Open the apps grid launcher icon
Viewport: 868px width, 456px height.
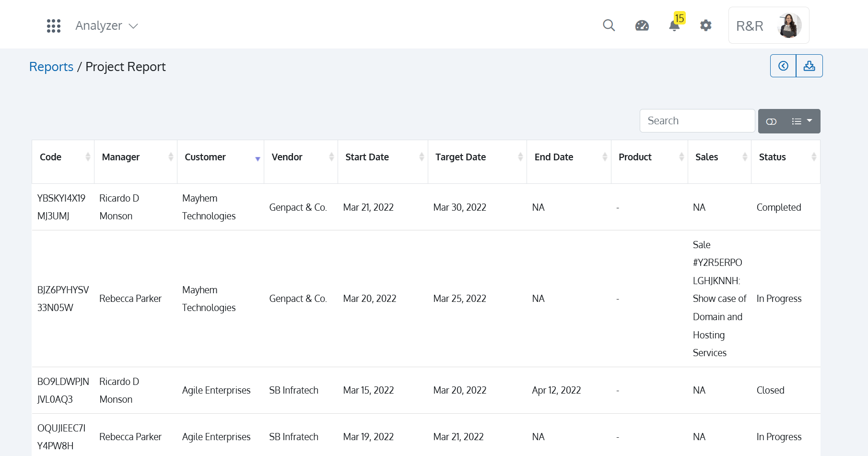pyautogui.click(x=54, y=26)
